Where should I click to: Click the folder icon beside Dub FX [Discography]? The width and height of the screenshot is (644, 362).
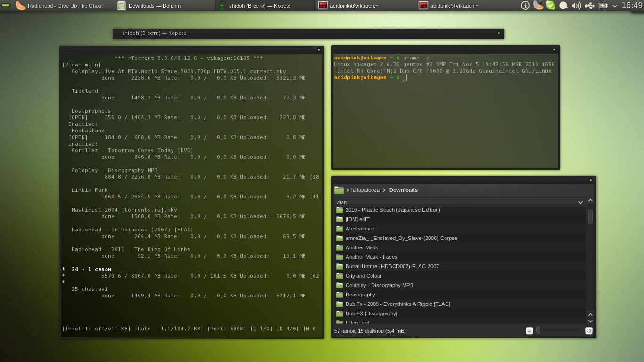pos(339,313)
